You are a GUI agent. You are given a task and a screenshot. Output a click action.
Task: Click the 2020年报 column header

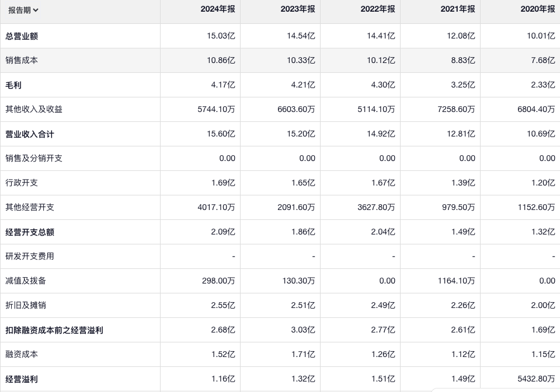coord(537,9)
